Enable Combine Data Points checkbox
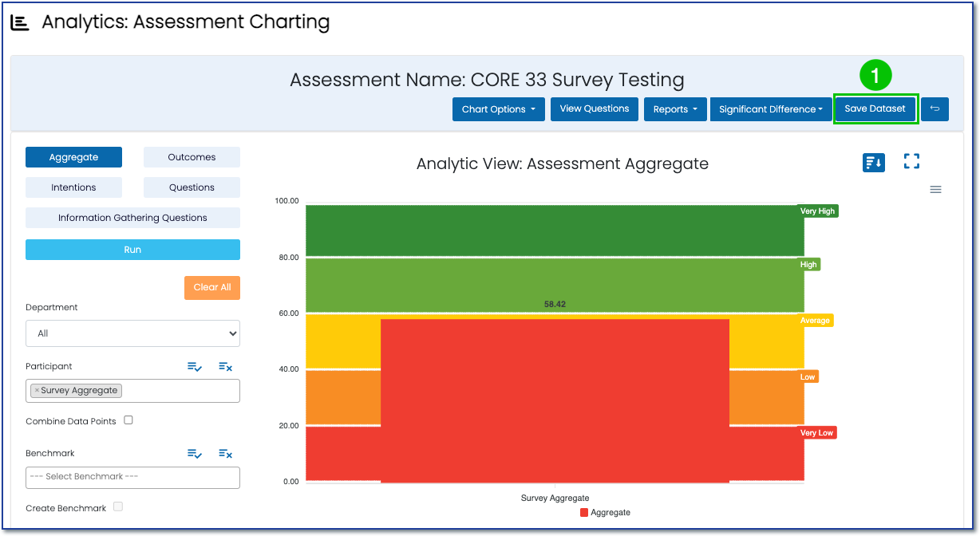980x536 pixels. 128,420
